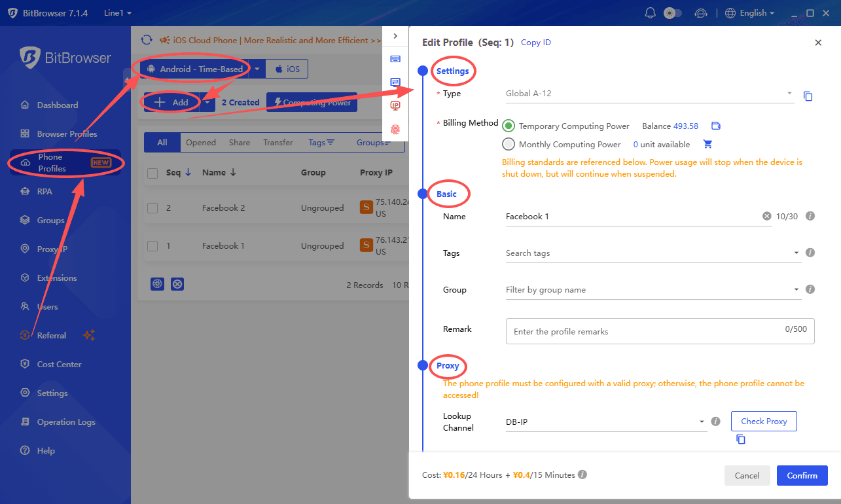Expand the Add button dropdown arrow

point(207,102)
